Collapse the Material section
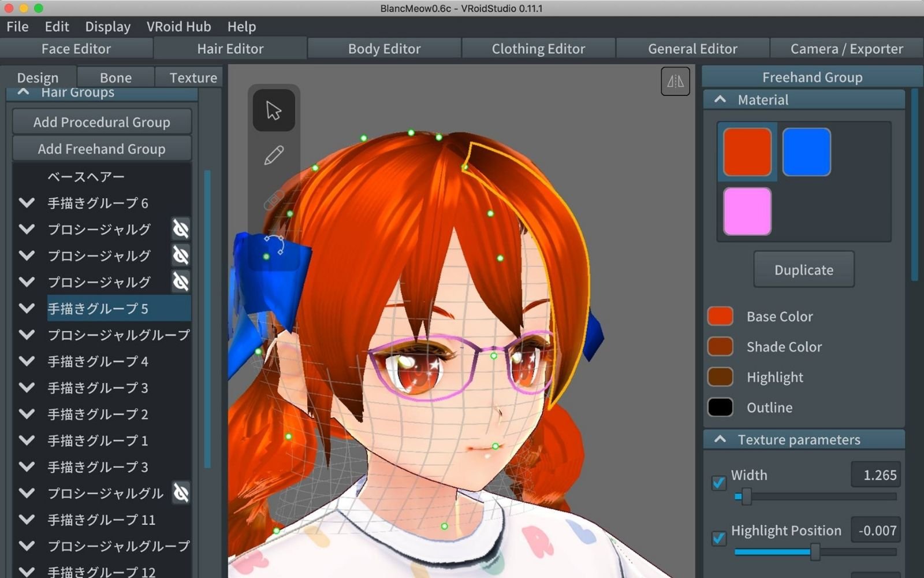The image size is (924, 578). (720, 99)
